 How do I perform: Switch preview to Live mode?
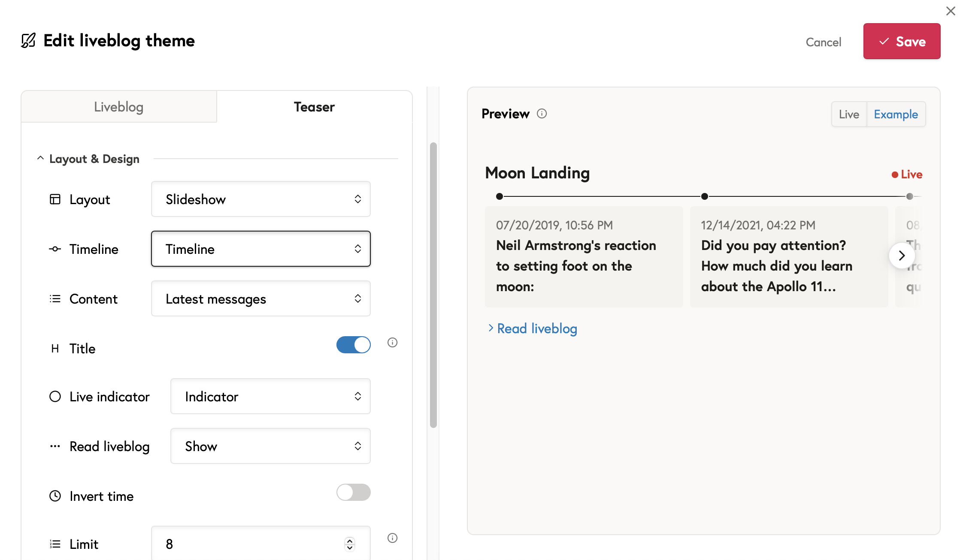(x=849, y=114)
